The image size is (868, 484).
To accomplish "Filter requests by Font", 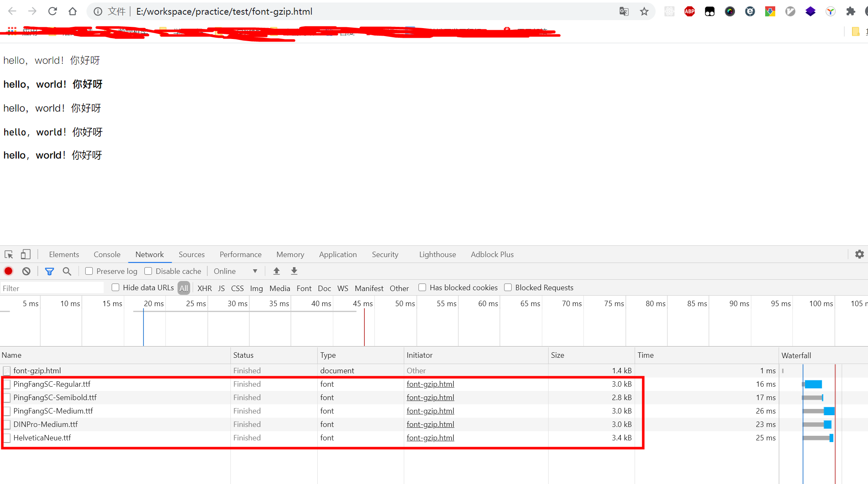I will (304, 288).
